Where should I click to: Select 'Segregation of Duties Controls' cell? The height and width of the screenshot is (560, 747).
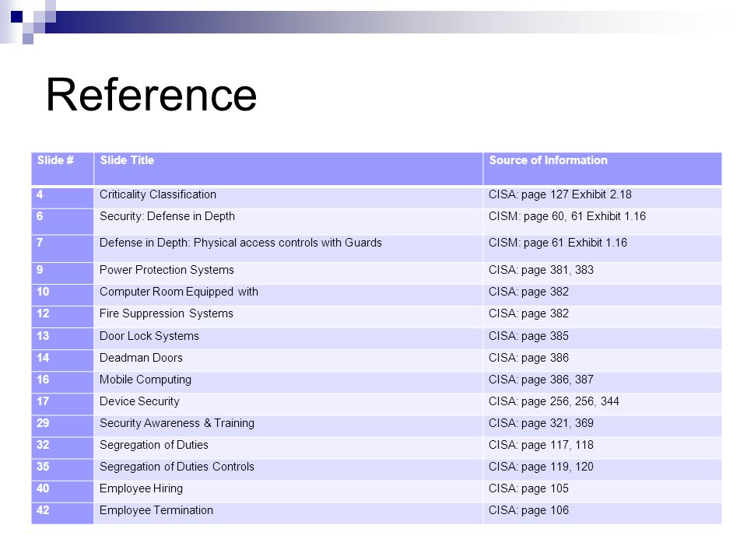pyautogui.click(x=288, y=470)
